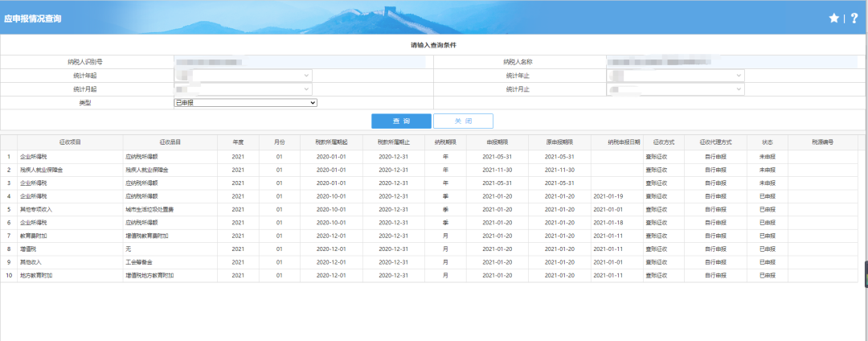The height and width of the screenshot is (341, 868).
Task: Select the 其他专项收入 cell
Action: 70,210
